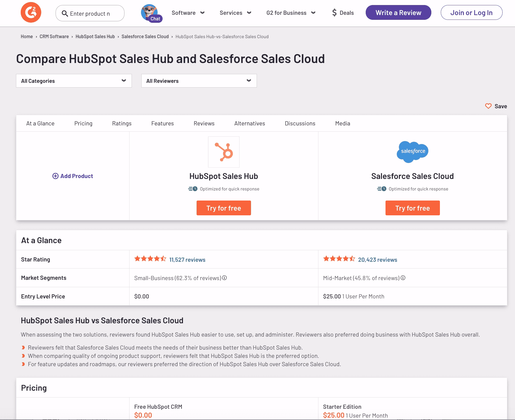Click Home in the breadcrumb
This screenshot has width=515, height=420.
click(x=27, y=36)
